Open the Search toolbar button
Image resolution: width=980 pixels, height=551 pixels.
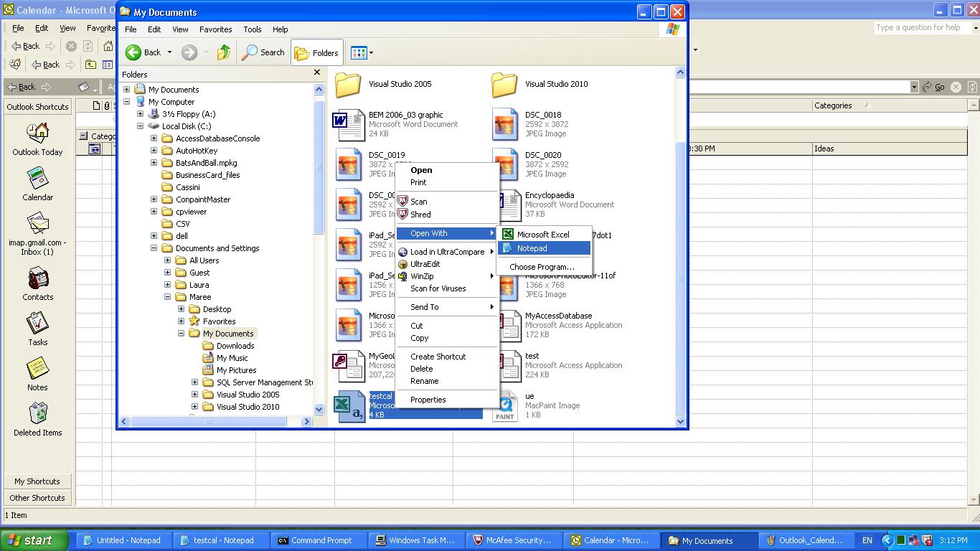click(x=263, y=52)
